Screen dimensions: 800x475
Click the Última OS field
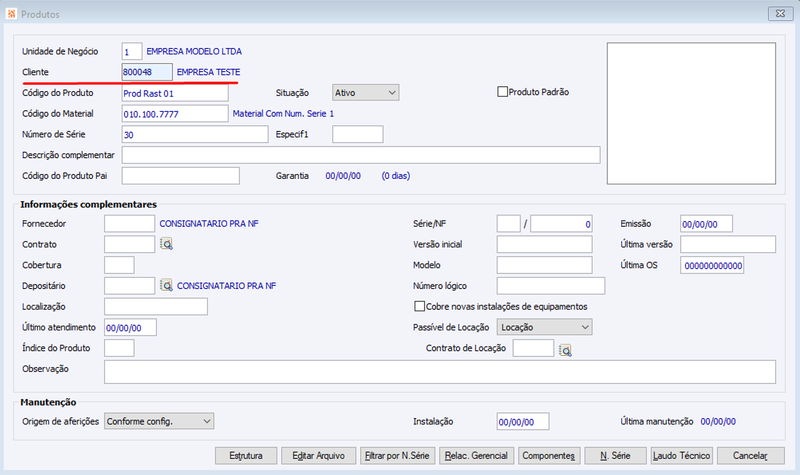point(712,265)
